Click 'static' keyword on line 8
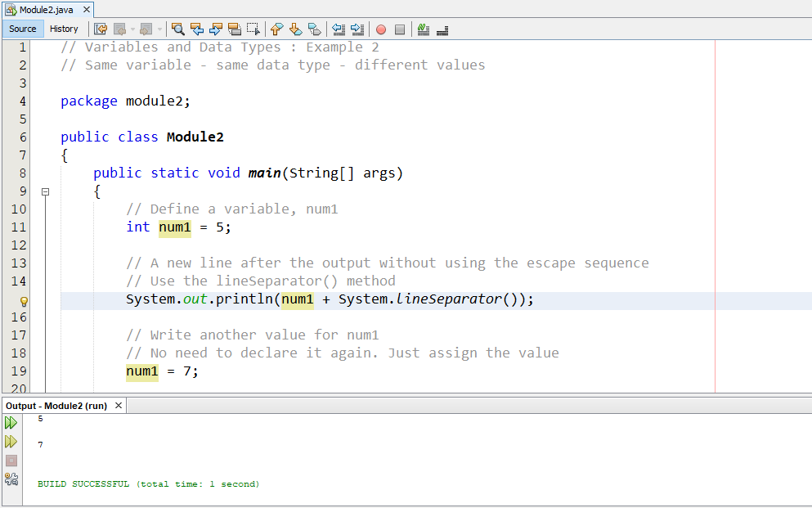This screenshot has width=812, height=508. pos(175,173)
